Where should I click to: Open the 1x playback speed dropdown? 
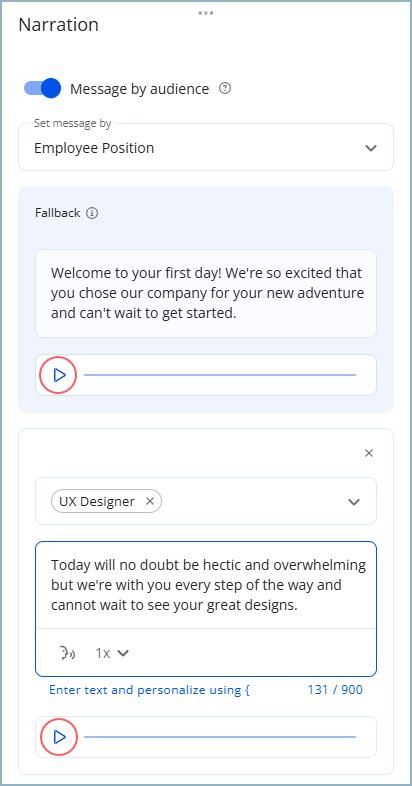(x=112, y=653)
